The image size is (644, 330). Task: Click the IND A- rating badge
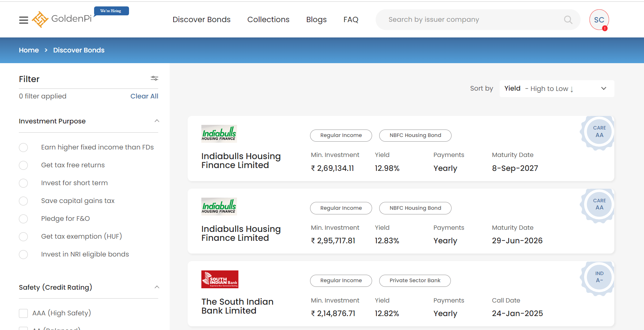pyautogui.click(x=599, y=277)
